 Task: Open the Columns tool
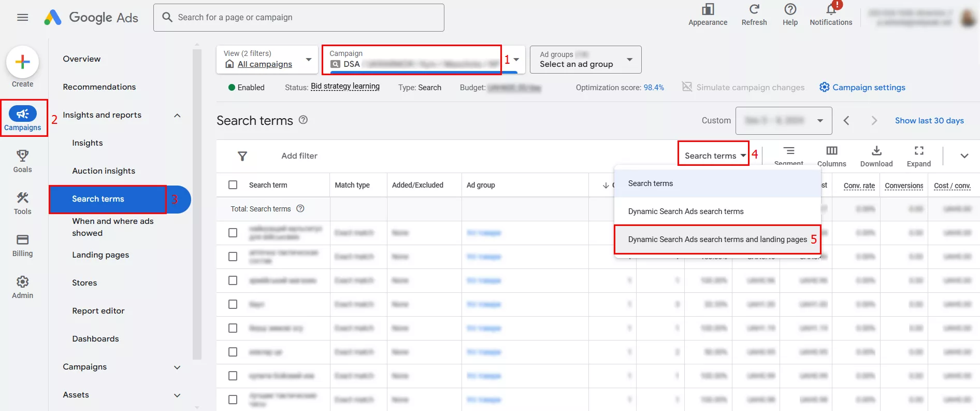831,157
